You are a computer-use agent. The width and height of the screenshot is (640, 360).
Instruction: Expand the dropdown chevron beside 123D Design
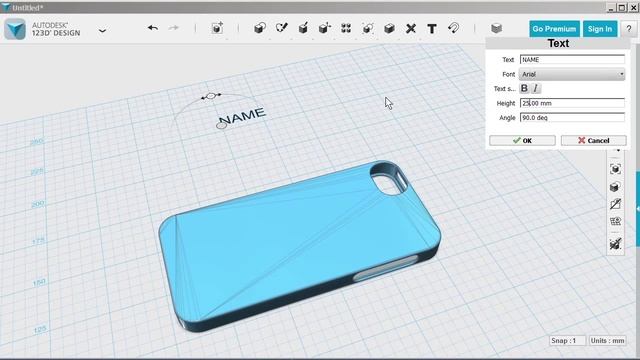(102, 31)
